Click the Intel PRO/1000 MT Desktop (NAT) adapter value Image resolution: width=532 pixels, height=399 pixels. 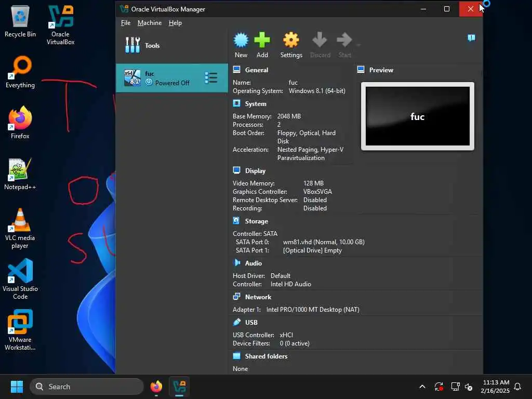(x=313, y=310)
